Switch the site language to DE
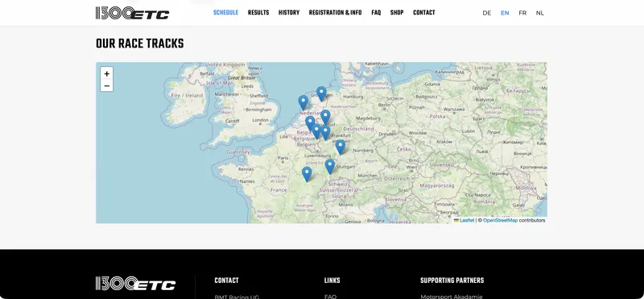 (x=487, y=13)
